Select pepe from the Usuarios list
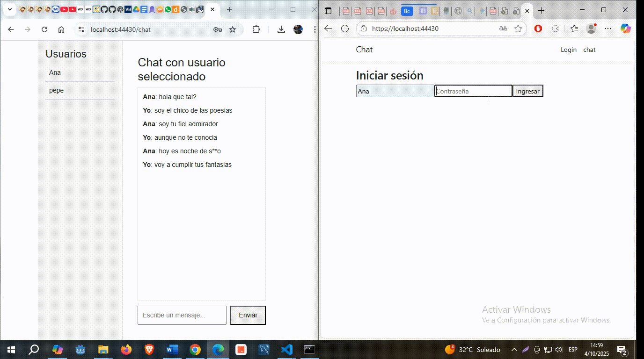 coord(56,90)
